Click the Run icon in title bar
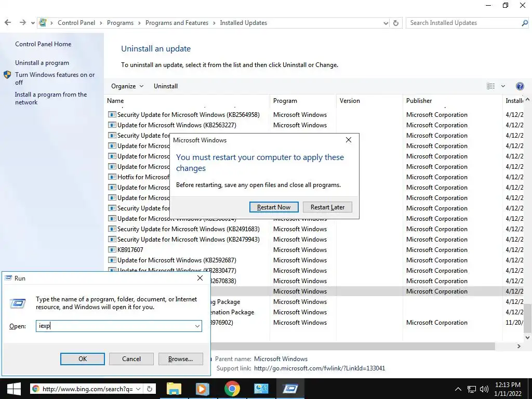 pyautogui.click(x=8, y=278)
